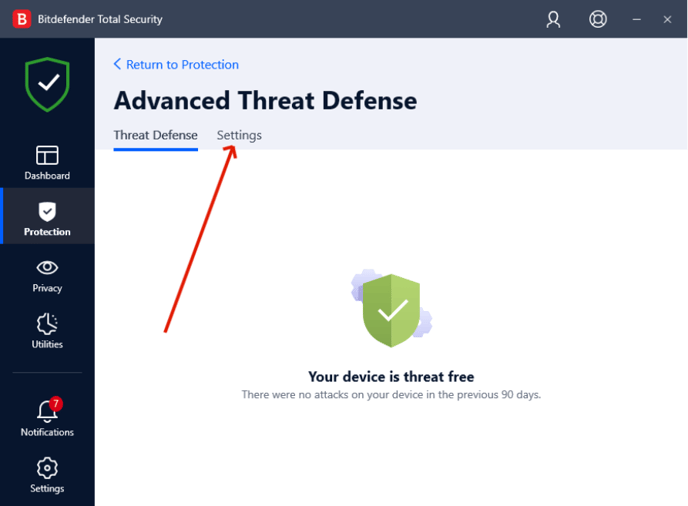Click the 'no attacks' 90 days message
688x506 pixels.
391,395
